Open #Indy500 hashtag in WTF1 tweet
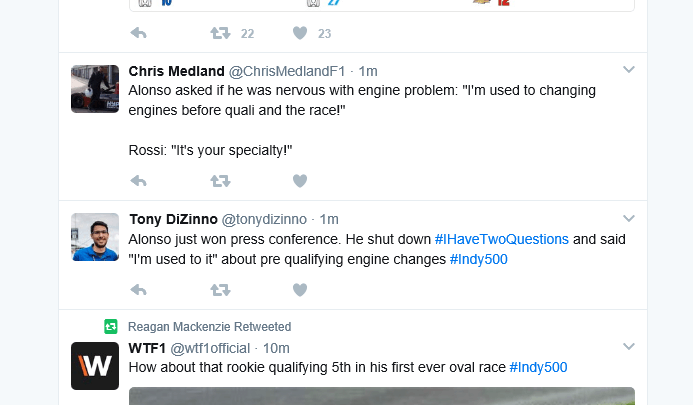 [538, 367]
